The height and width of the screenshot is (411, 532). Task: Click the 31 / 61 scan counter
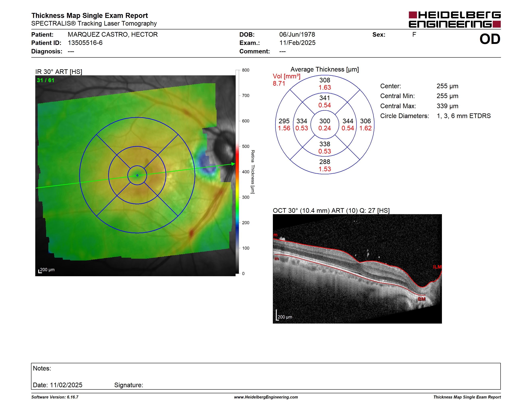click(x=46, y=80)
